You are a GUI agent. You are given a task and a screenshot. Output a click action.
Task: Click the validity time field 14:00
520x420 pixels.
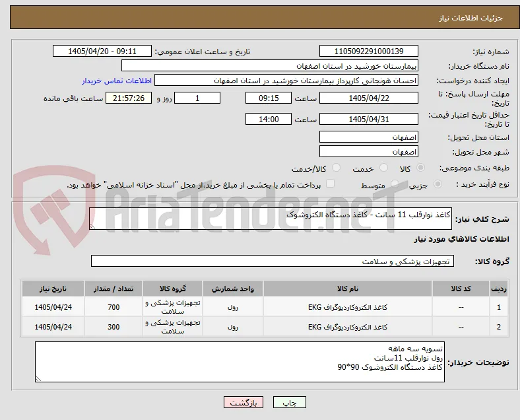coord(269,119)
